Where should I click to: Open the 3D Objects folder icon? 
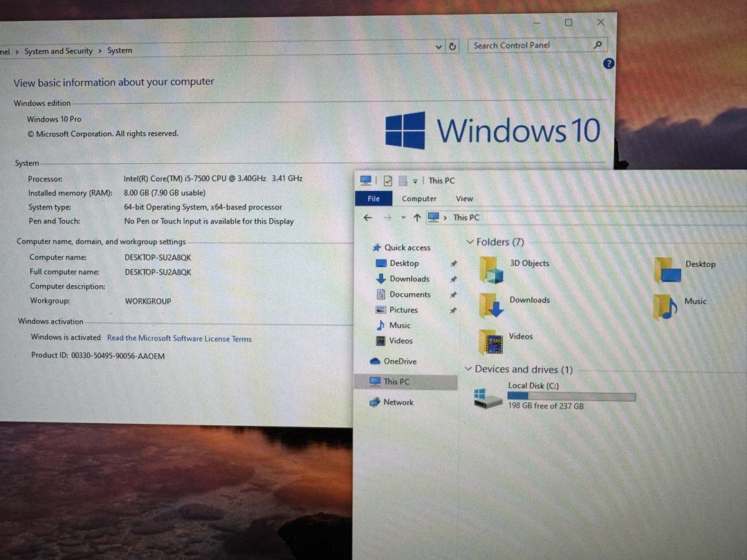tap(491, 270)
